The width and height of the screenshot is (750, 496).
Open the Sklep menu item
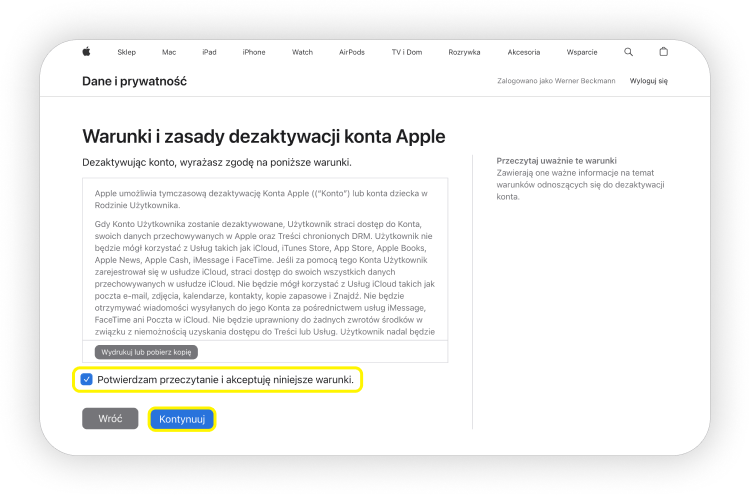pyautogui.click(x=127, y=52)
